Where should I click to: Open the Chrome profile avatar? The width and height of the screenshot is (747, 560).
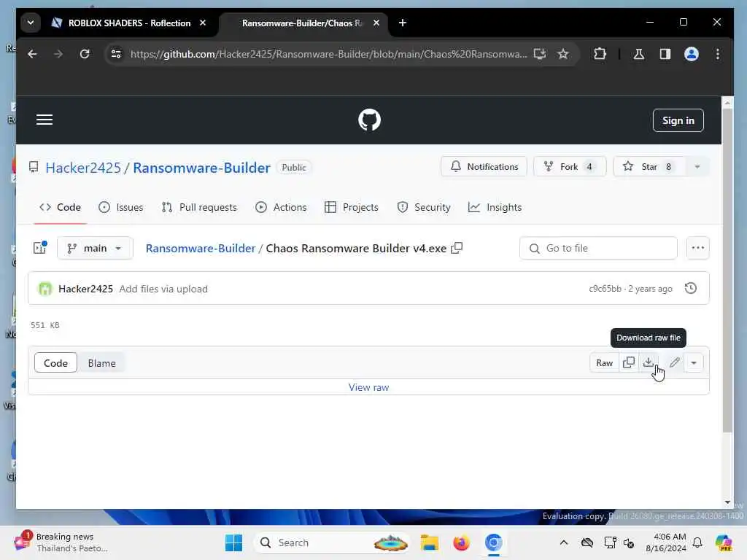click(692, 54)
